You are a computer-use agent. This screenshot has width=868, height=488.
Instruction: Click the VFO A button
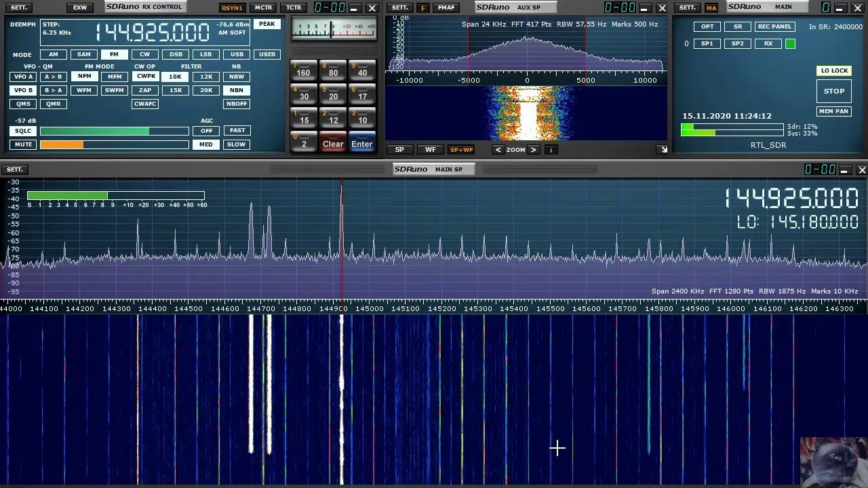[23, 77]
